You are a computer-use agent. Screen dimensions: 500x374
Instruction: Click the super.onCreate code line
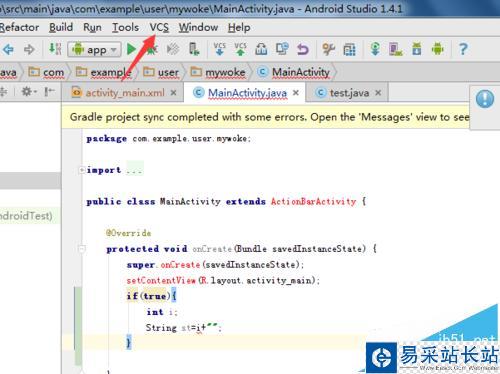[x=215, y=265]
